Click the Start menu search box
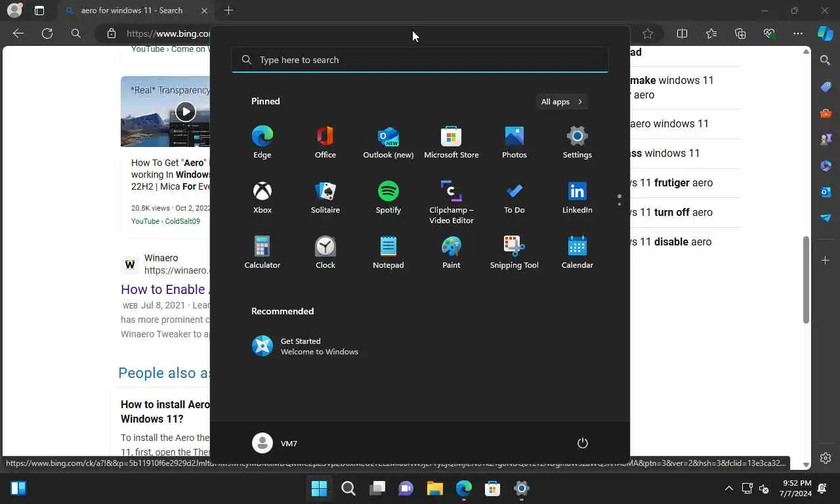This screenshot has width=840, height=504. [420, 60]
